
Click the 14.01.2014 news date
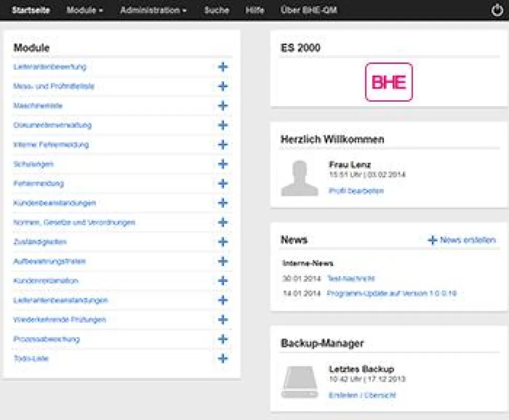point(302,293)
